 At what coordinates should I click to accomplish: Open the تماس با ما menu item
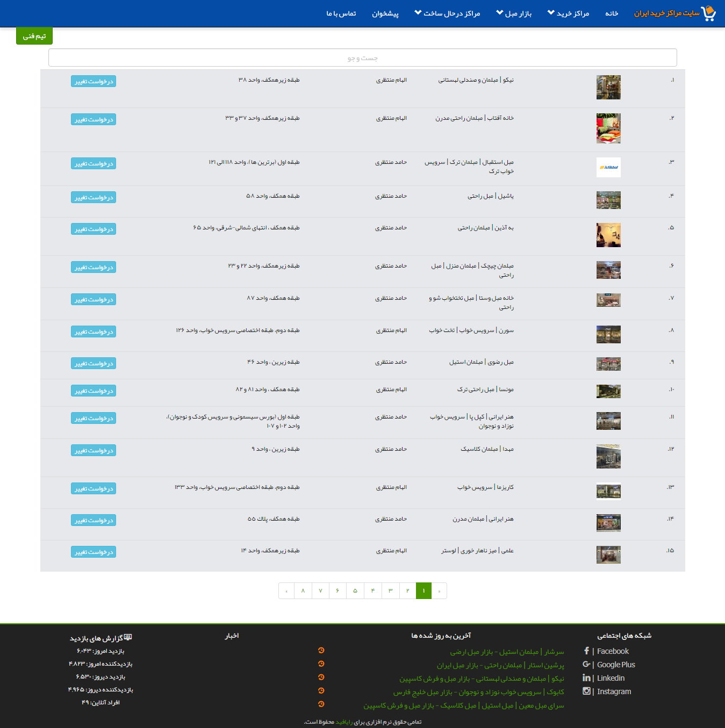click(341, 13)
